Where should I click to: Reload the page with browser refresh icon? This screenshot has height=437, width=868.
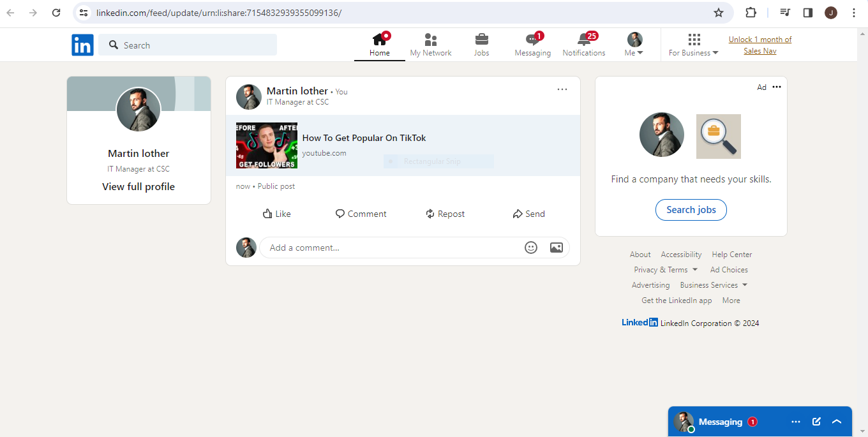point(56,13)
